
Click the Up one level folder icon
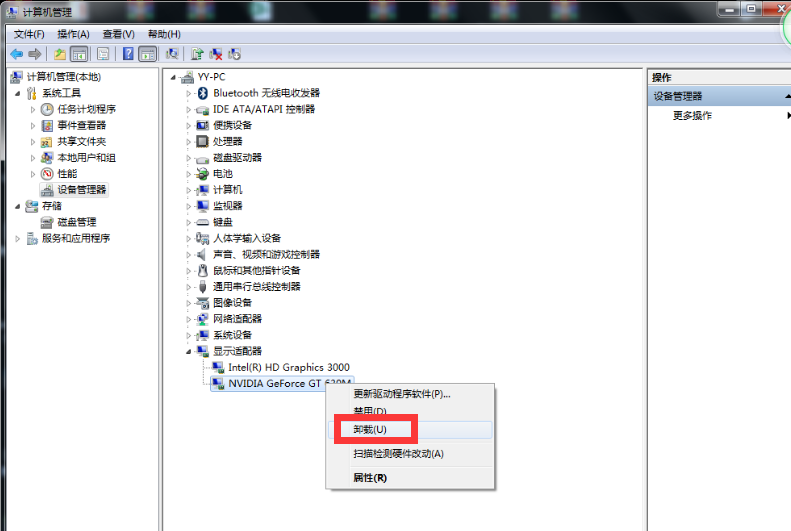pyautogui.click(x=60, y=54)
